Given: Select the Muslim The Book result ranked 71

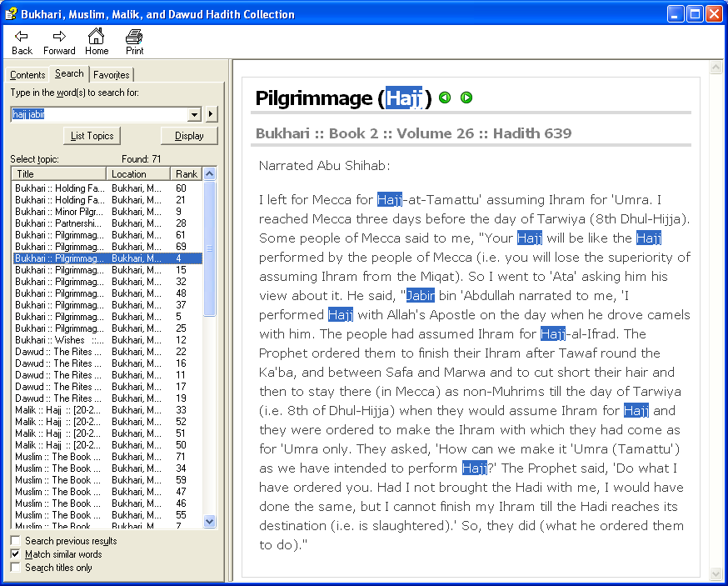Looking at the screenshot, I should [x=107, y=457].
